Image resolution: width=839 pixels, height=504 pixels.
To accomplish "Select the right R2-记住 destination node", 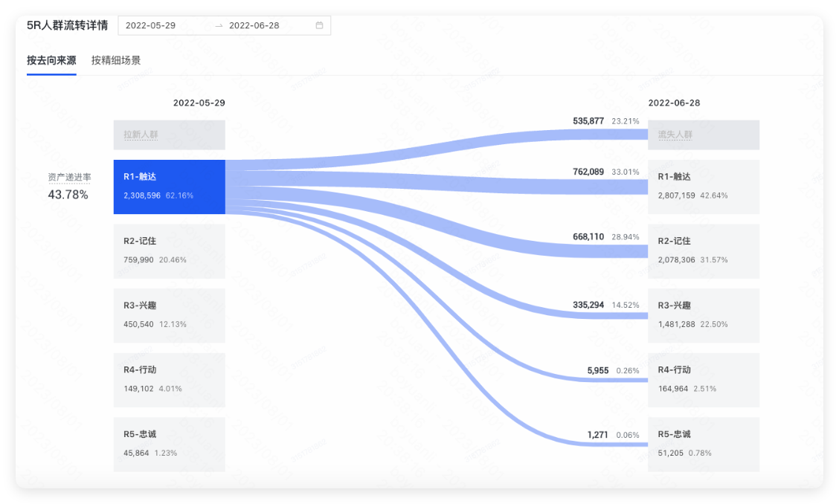I will [704, 251].
